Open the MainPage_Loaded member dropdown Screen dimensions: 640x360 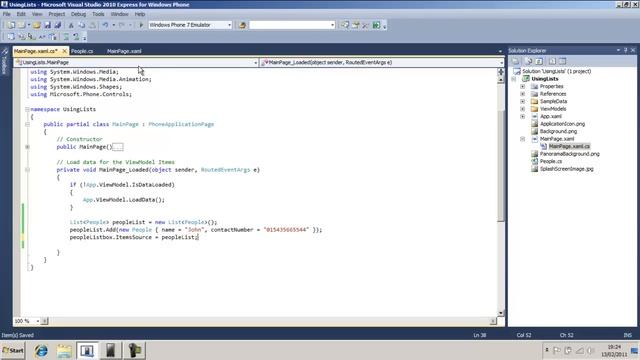(x=501, y=63)
